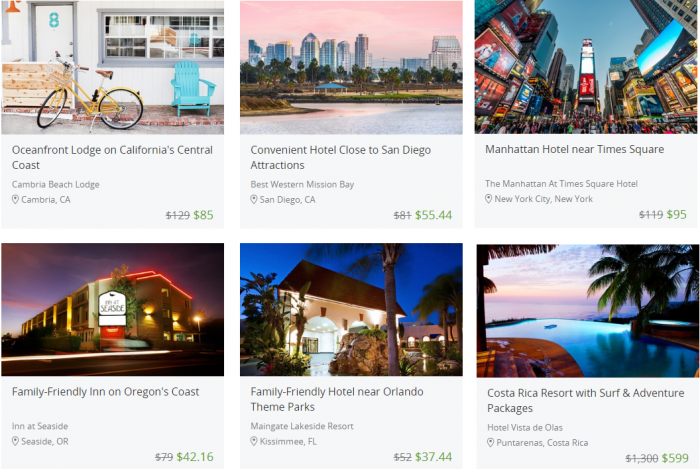Open the Times Square billboard photo
Image resolution: width=700 pixels, height=469 pixels.
[x=586, y=67]
